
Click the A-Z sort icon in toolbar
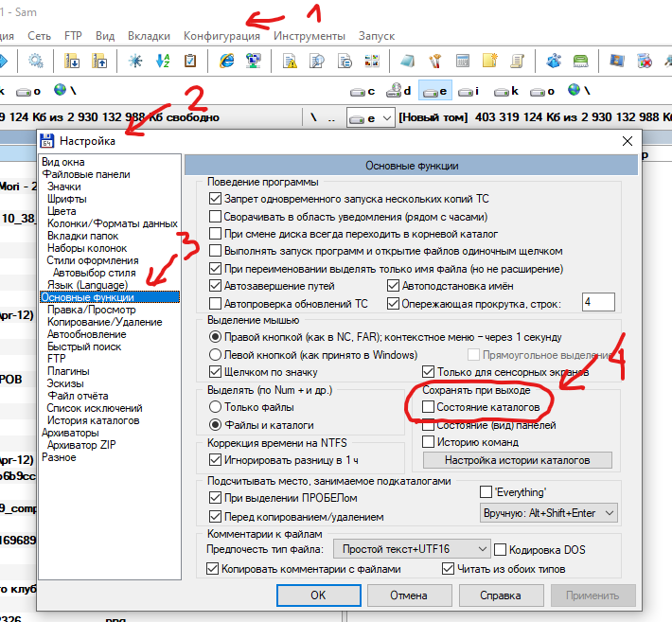[x=162, y=62]
